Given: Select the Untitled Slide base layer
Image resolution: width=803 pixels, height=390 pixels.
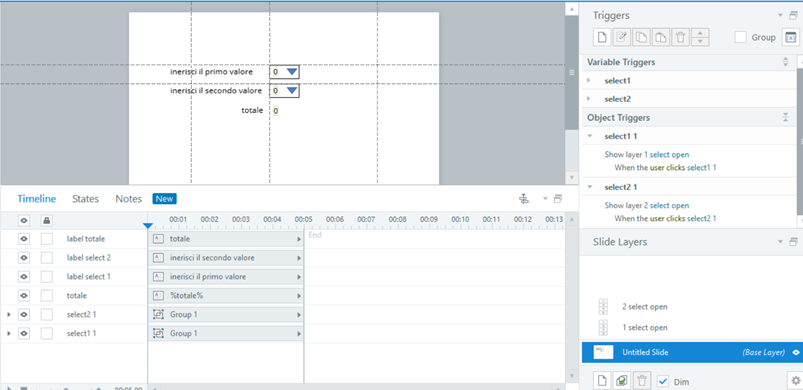Looking at the screenshot, I should (x=691, y=352).
